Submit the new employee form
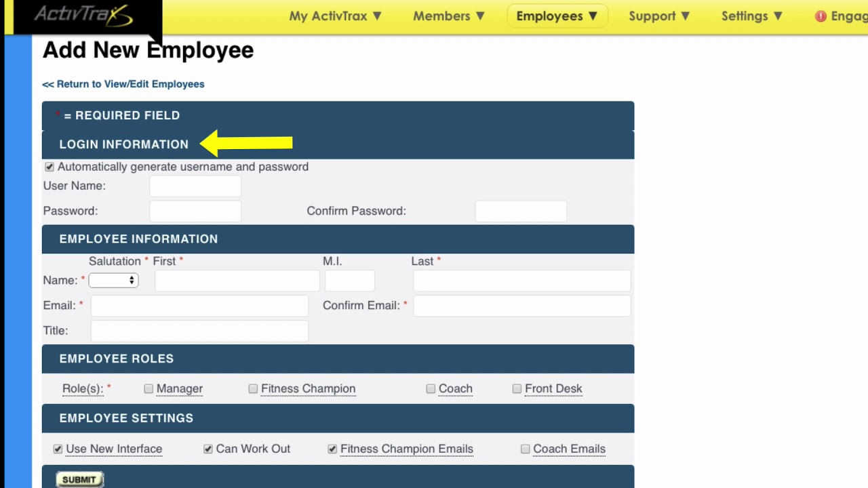Image resolution: width=868 pixels, height=488 pixels. [x=79, y=479]
